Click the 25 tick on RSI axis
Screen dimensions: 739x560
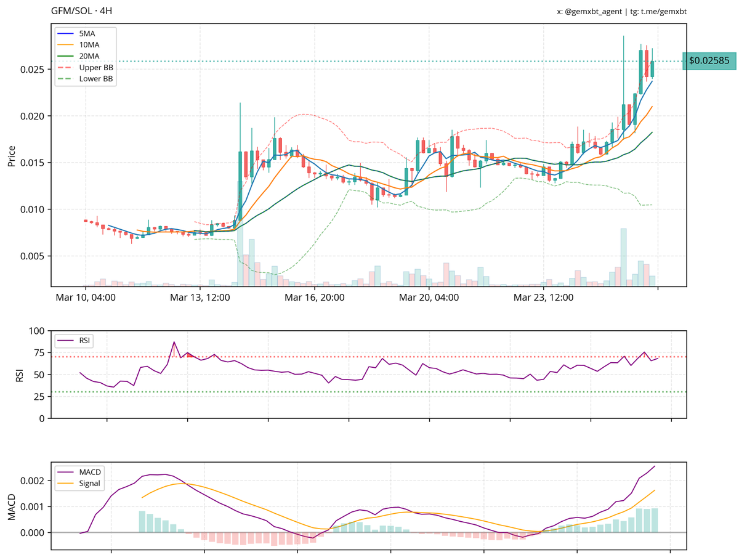click(x=39, y=396)
